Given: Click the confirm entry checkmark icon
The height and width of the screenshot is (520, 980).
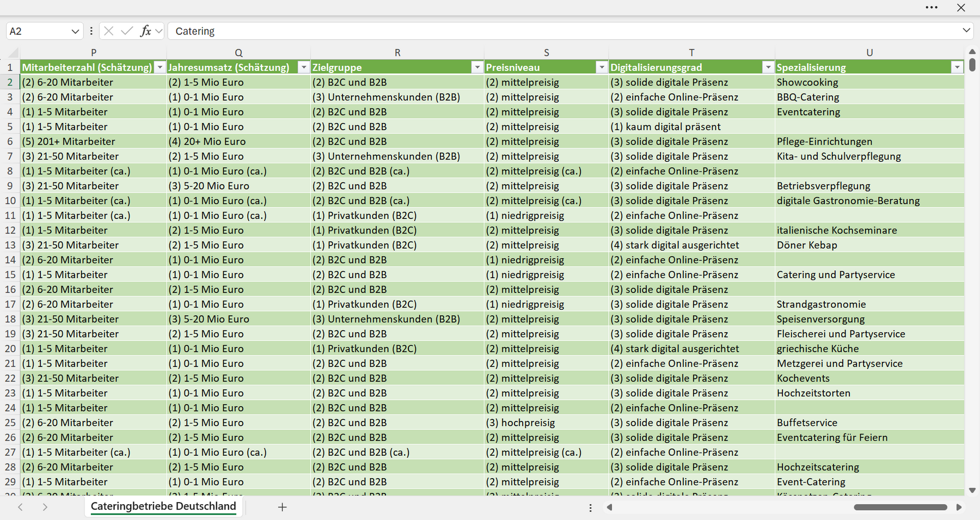Looking at the screenshot, I should click(127, 31).
